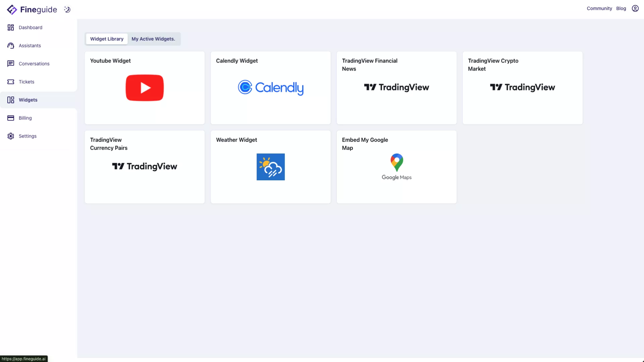Switch to My Active Widgets tab

[x=153, y=39]
